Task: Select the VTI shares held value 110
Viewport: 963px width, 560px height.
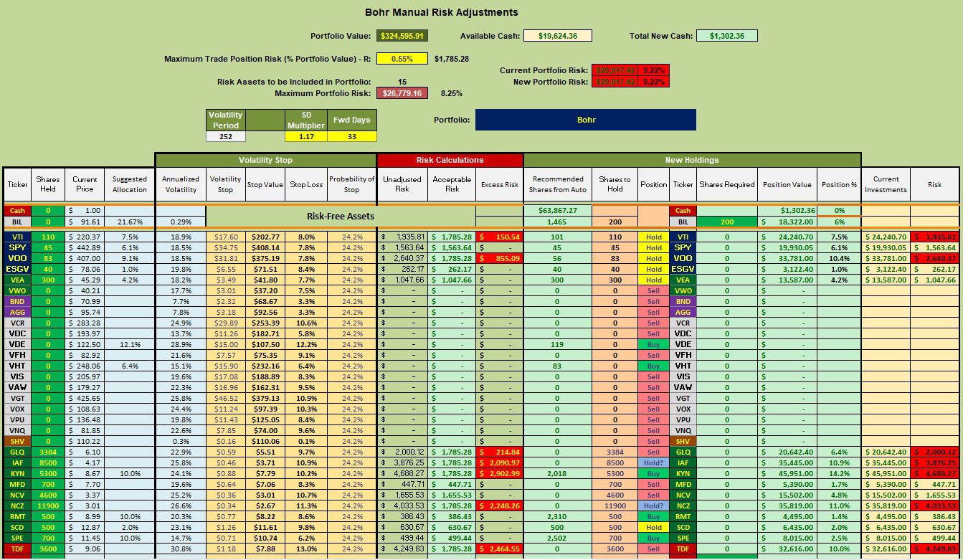Action: coord(48,237)
